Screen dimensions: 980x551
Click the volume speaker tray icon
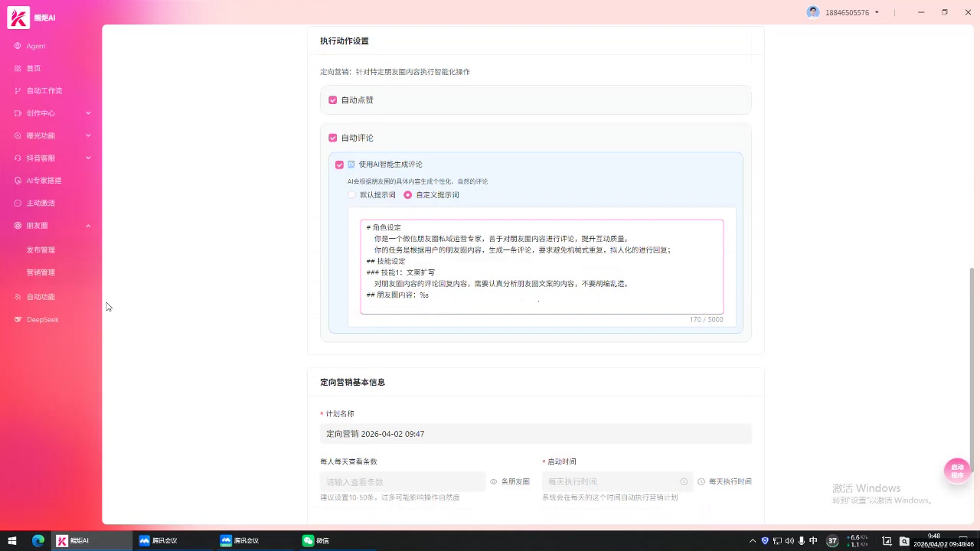(x=789, y=540)
